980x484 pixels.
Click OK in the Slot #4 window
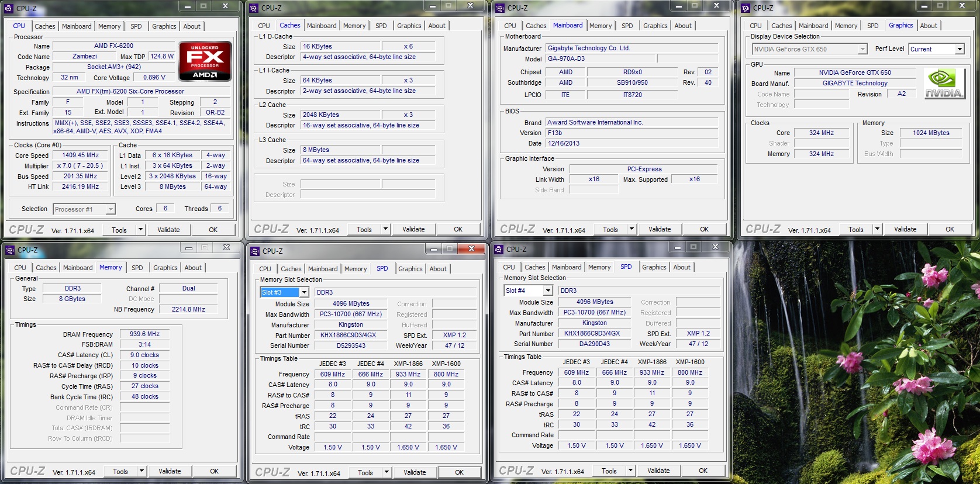[703, 471]
